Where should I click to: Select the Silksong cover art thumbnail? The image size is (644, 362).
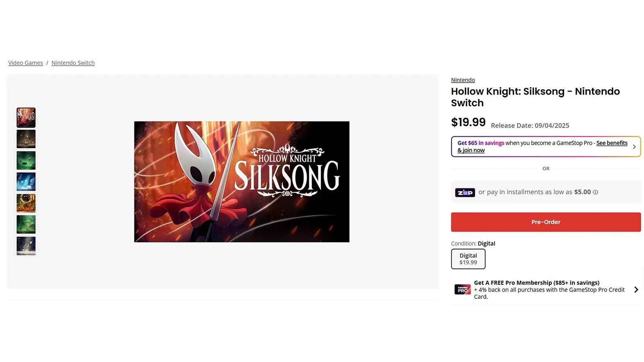[x=26, y=117]
